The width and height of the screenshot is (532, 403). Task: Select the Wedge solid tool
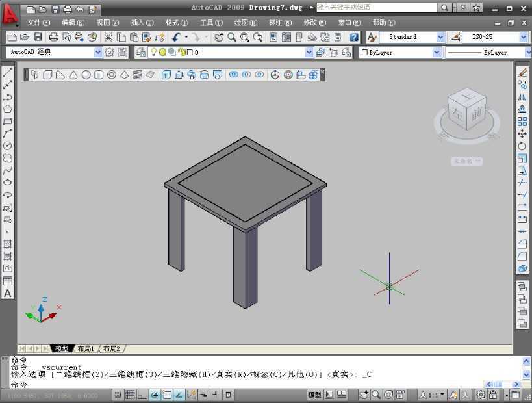[60, 75]
